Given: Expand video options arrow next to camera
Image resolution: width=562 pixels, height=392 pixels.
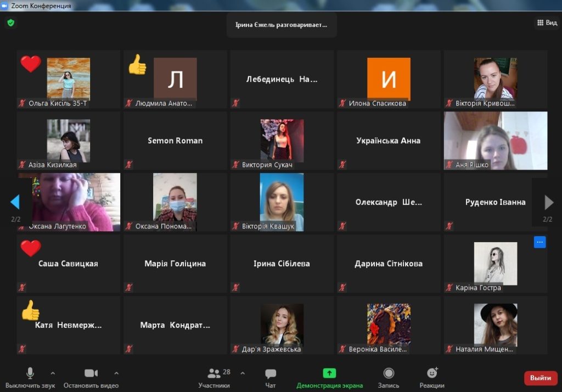Looking at the screenshot, I should pyautogui.click(x=116, y=373).
